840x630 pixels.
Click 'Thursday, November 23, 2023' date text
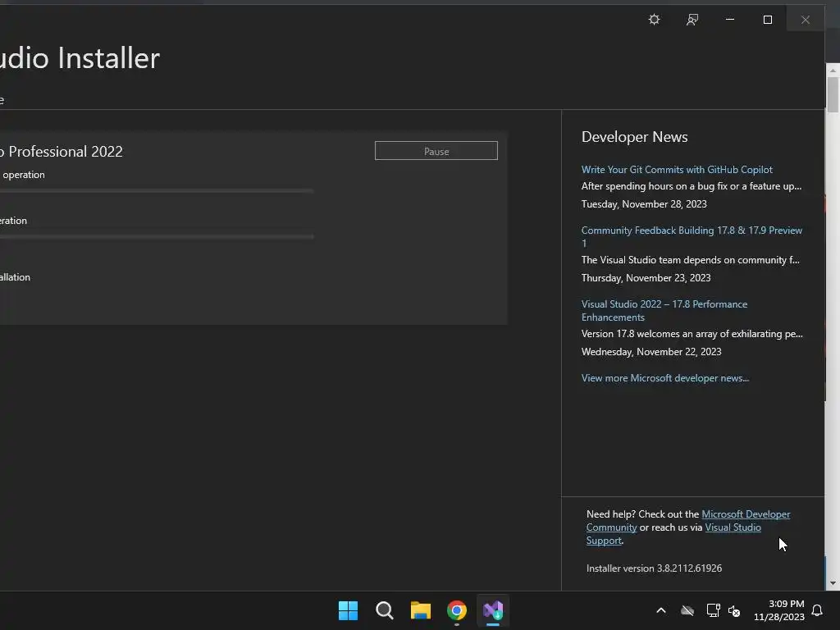tap(646, 277)
